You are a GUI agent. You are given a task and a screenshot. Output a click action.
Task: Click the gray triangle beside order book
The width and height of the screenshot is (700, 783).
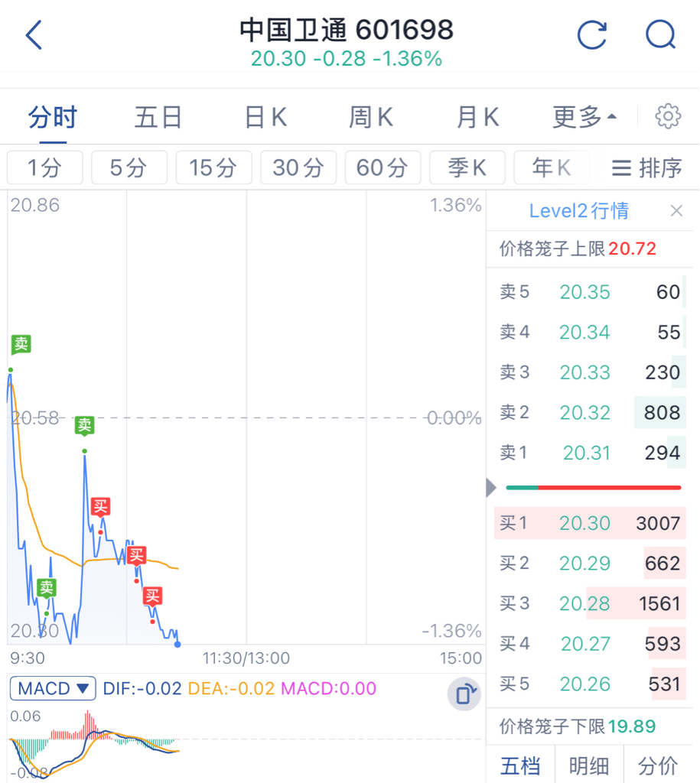tap(491, 487)
